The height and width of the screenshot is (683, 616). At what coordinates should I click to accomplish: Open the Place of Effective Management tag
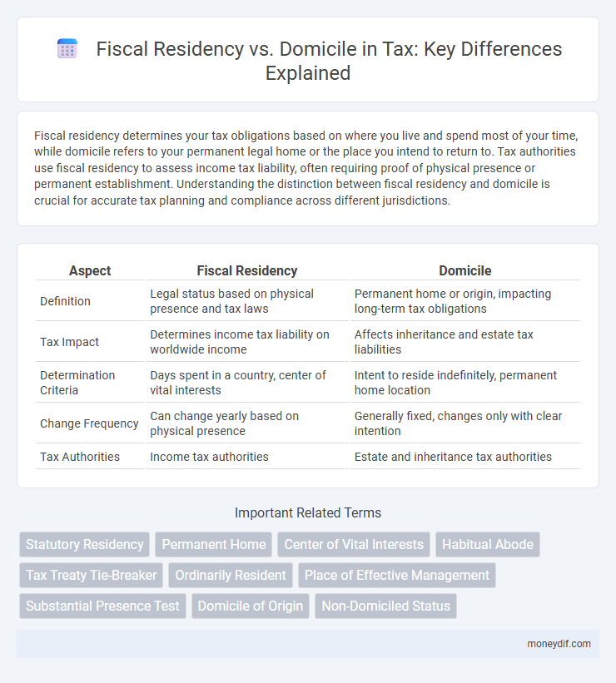(x=397, y=576)
